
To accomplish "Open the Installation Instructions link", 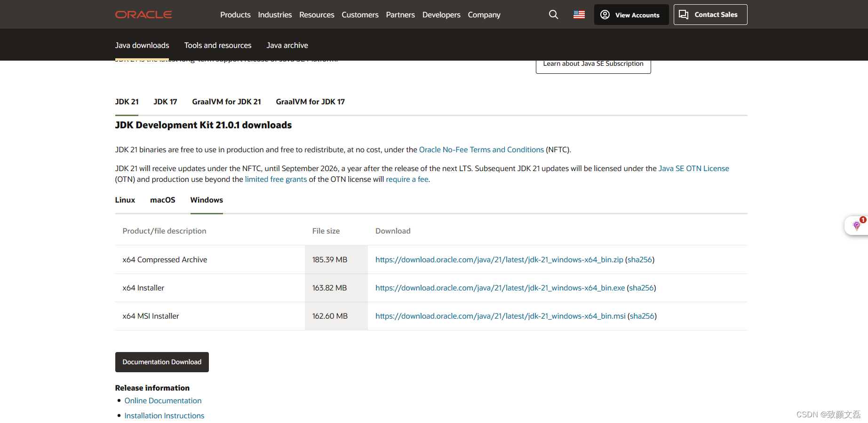I will pyautogui.click(x=164, y=415).
